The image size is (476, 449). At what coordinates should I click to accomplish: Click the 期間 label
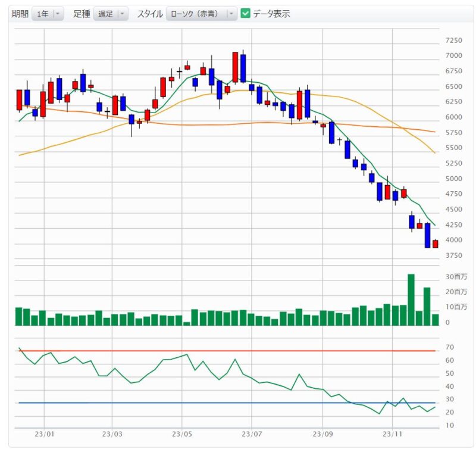click(20, 14)
